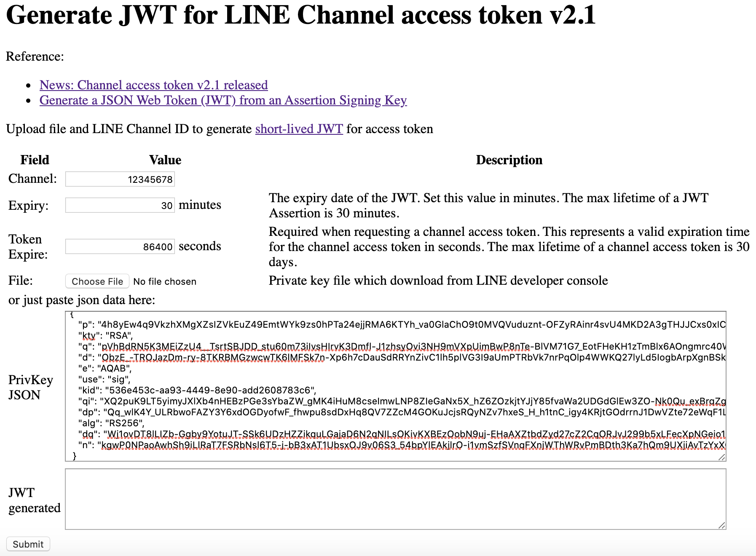Screen dimensions: 756x556
Task: Open the short-lived JWT documentation link
Action: tap(299, 129)
